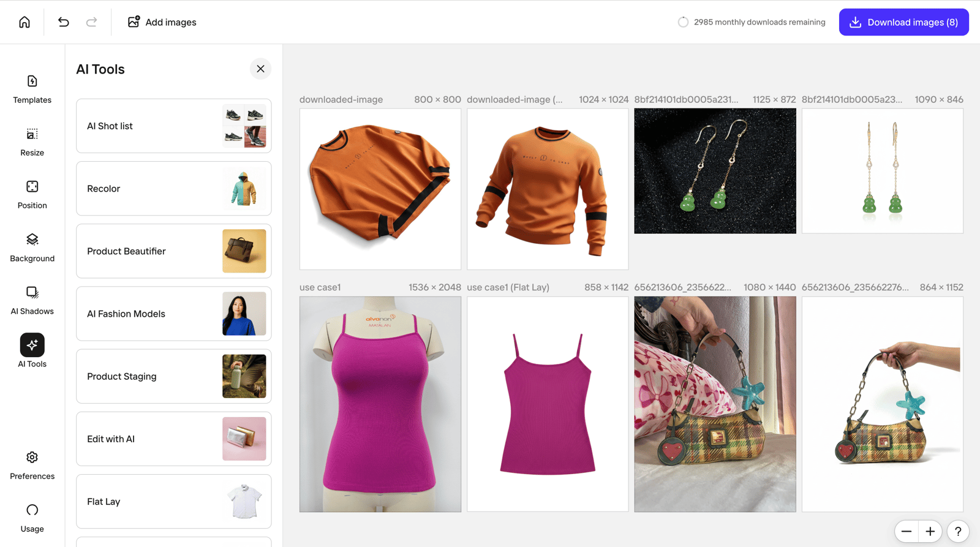The height and width of the screenshot is (547, 980).
Task: Click the '1536 × 2048' dimension label
Action: pyautogui.click(x=435, y=287)
